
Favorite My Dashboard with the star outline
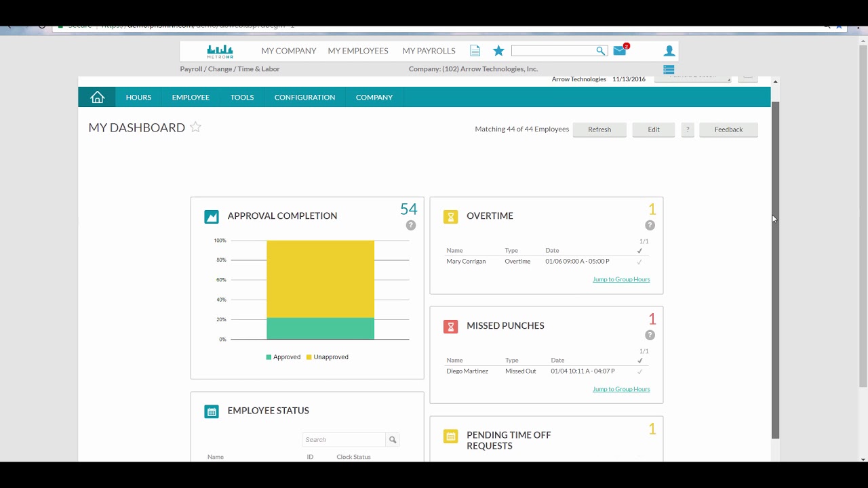click(195, 127)
